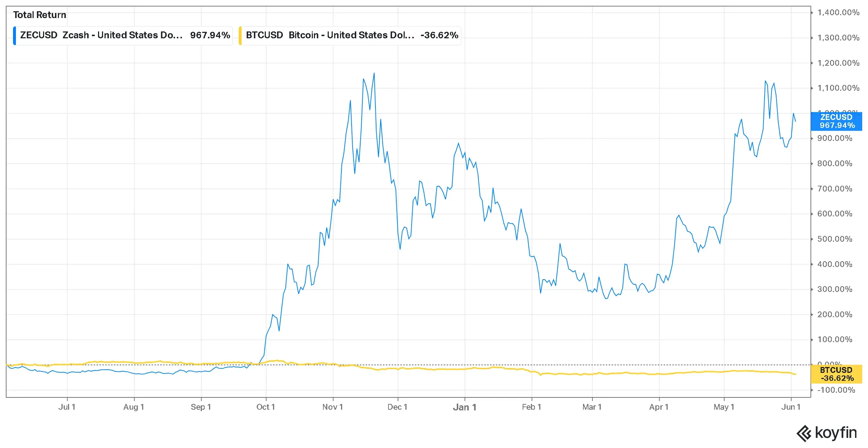Click the "Total Return" chart title
Image resolution: width=868 pixels, height=448 pixels.
pyautogui.click(x=40, y=15)
